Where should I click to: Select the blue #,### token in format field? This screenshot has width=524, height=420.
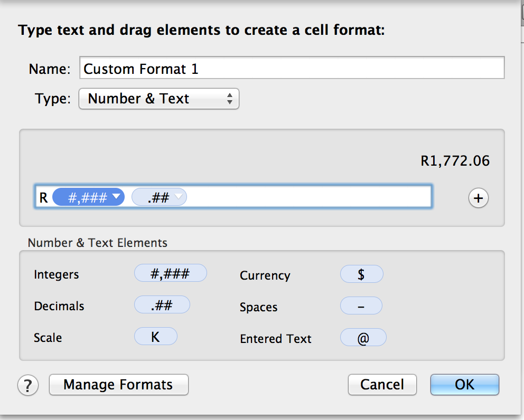pos(83,198)
